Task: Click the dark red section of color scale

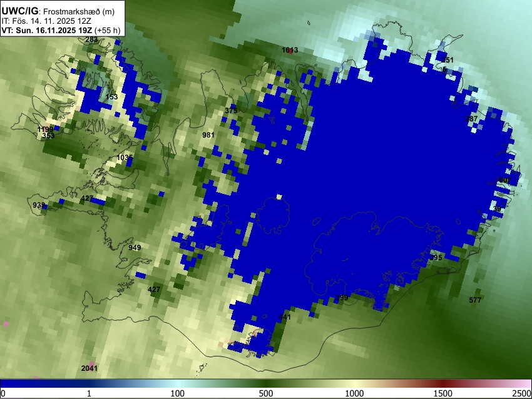Action: 442,383
